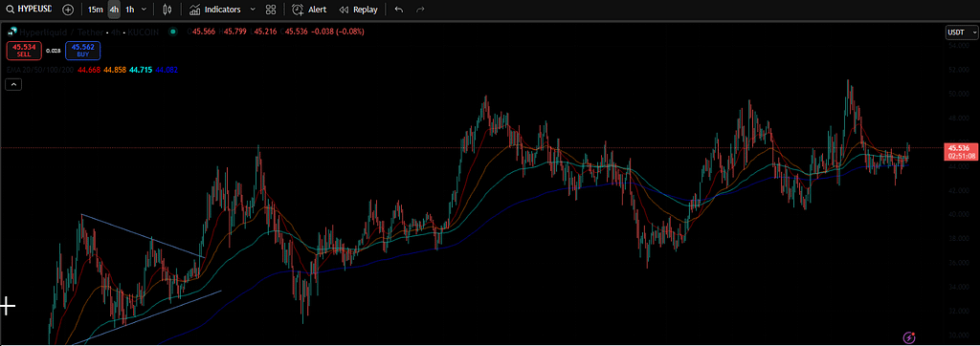This screenshot has height=346, width=980.
Task: Select the 1h timeframe
Action: 129,10
